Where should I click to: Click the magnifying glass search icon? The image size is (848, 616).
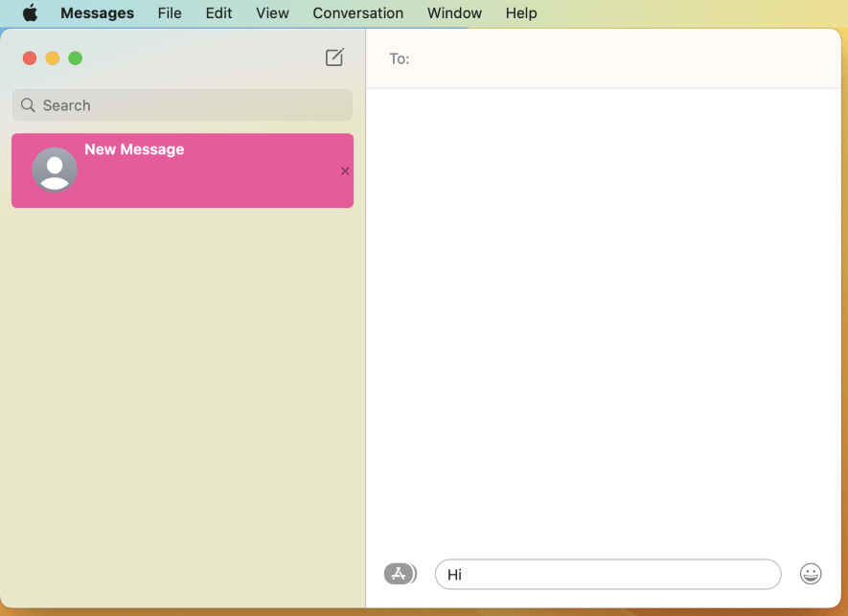click(x=28, y=105)
